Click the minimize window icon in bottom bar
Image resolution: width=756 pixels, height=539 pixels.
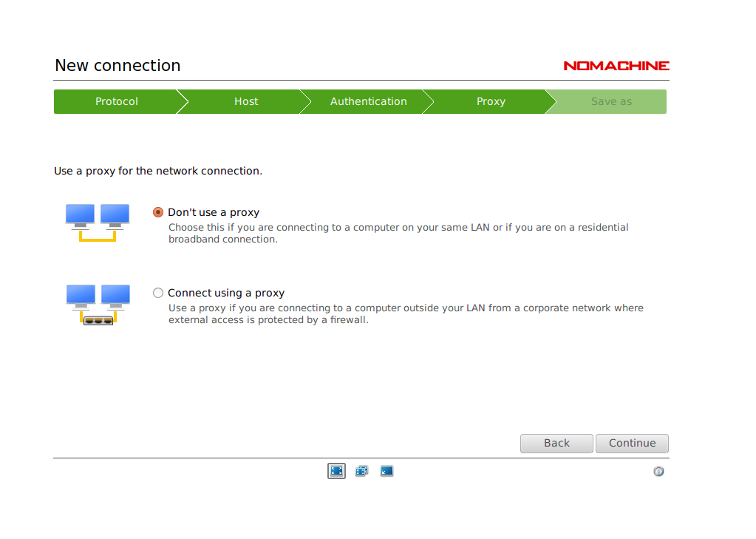[386, 471]
